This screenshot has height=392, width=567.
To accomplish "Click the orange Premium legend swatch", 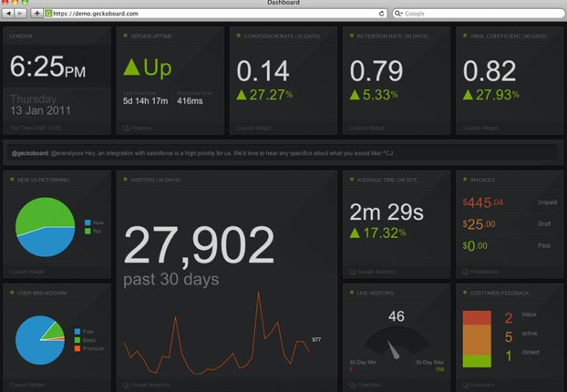I will pyautogui.click(x=77, y=348).
